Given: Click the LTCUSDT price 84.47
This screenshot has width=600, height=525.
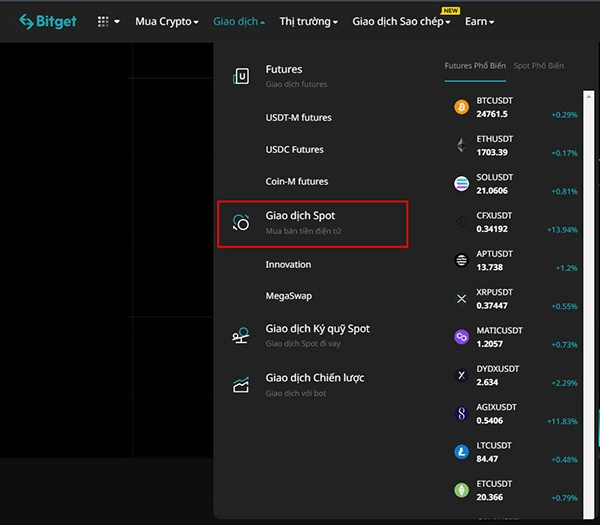Looking at the screenshot, I should pos(487,459).
